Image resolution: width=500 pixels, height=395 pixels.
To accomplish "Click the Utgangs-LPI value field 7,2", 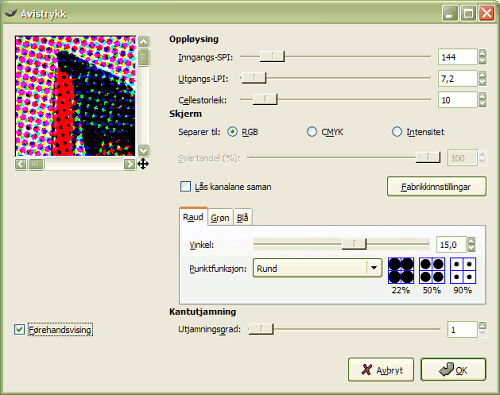I will (x=457, y=79).
